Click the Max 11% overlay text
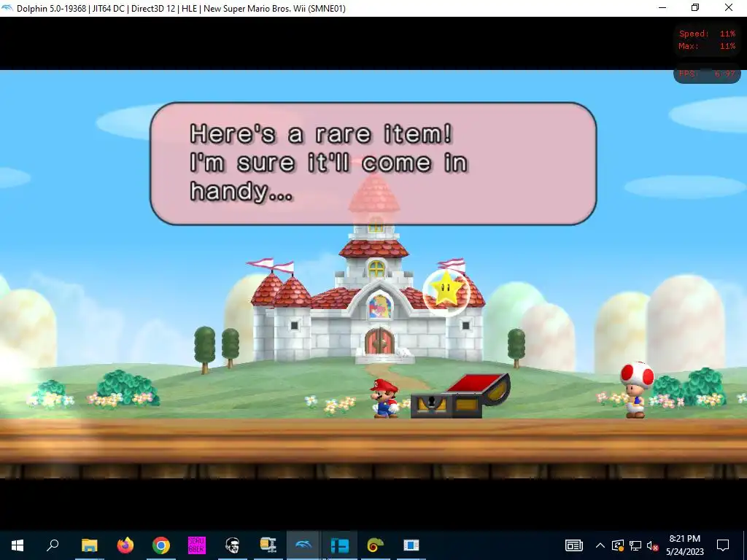 pyautogui.click(x=707, y=46)
